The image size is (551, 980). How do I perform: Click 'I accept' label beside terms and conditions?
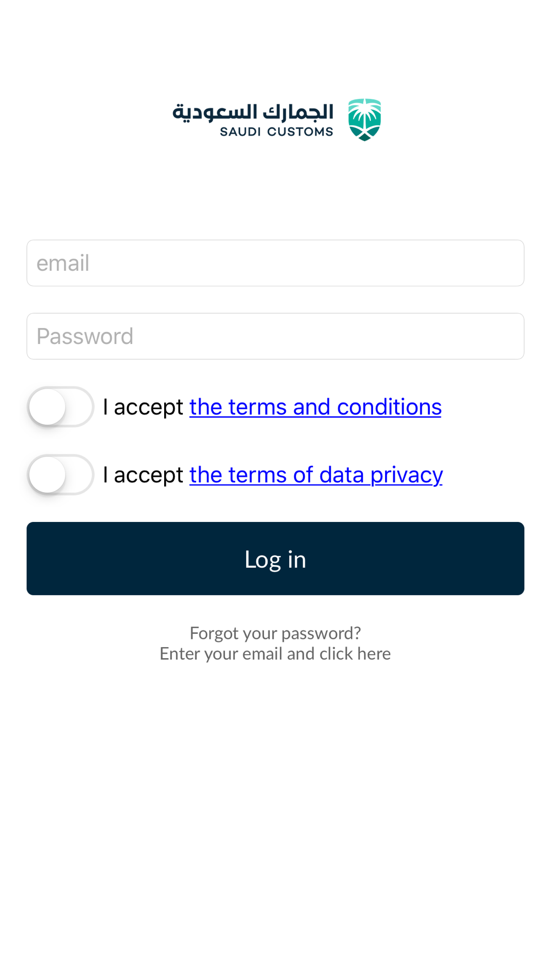(x=143, y=407)
